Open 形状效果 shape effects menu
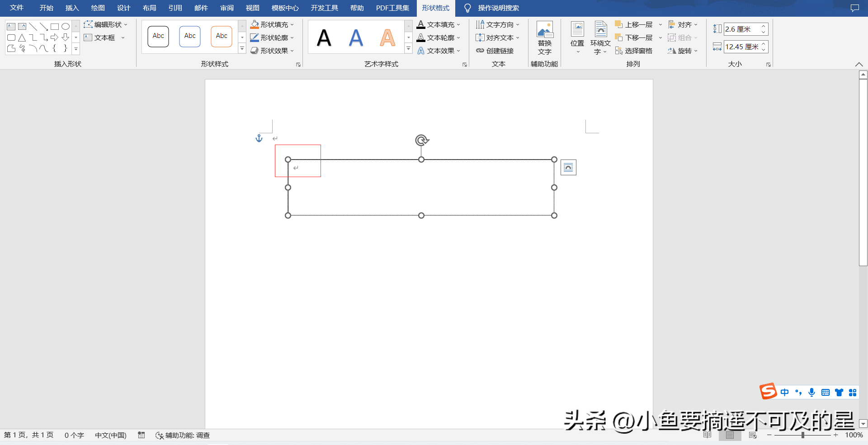This screenshot has width=868, height=445. 272,51
